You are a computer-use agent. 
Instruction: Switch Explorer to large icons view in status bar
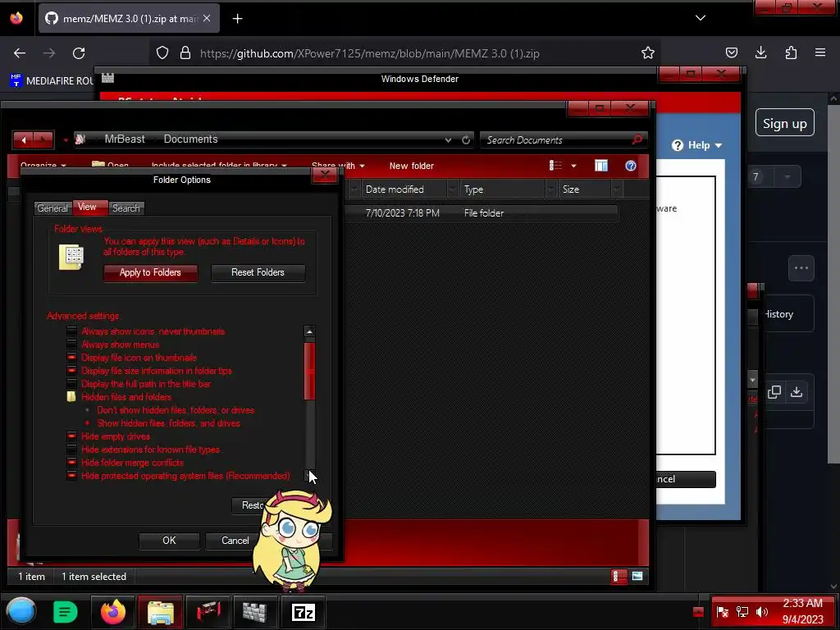coord(637,577)
